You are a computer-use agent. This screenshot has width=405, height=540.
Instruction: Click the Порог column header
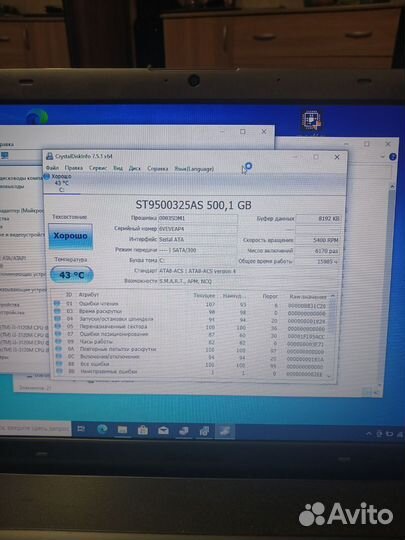(270, 296)
